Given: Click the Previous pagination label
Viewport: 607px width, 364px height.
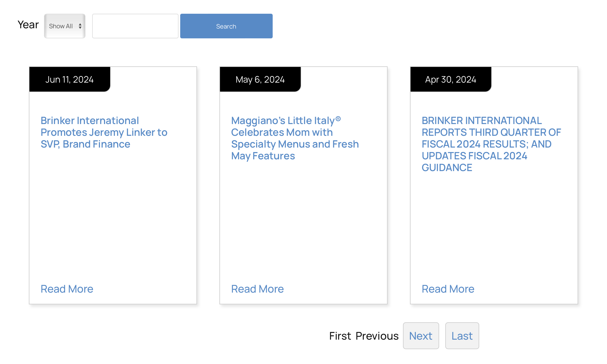Looking at the screenshot, I should [x=377, y=336].
